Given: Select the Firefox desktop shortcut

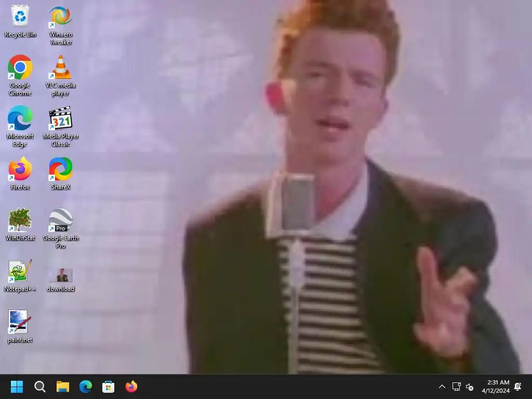Looking at the screenshot, I should (x=20, y=174).
